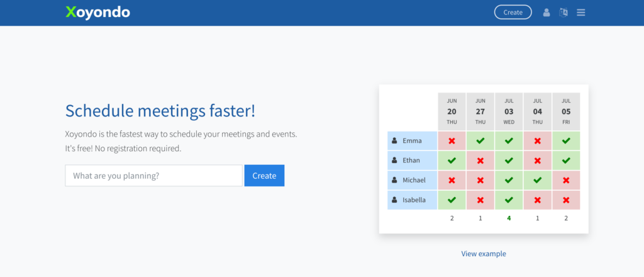
Task: Click the 'Schedule meetings faster!' heading
Action: point(160,111)
